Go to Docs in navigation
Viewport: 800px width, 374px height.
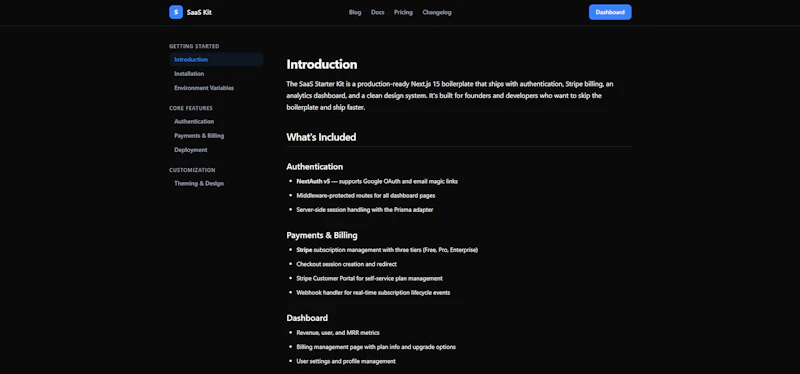point(378,12)
